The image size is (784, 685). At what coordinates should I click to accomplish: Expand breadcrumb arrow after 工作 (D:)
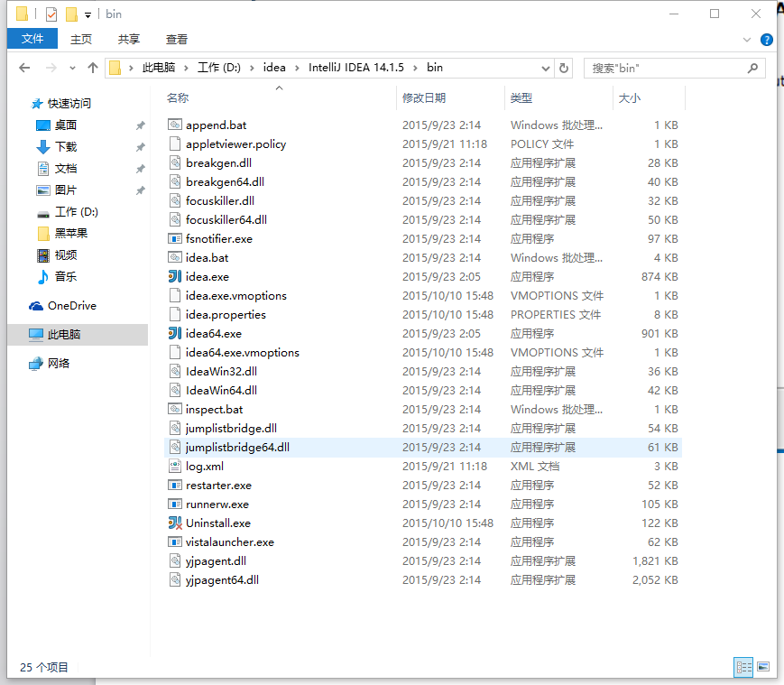coord(252,68)
